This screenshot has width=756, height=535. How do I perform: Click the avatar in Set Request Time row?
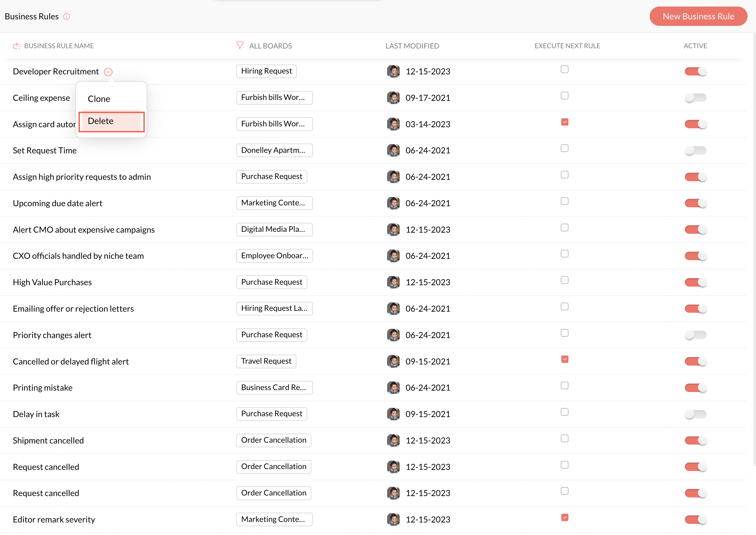pos(393,150)
